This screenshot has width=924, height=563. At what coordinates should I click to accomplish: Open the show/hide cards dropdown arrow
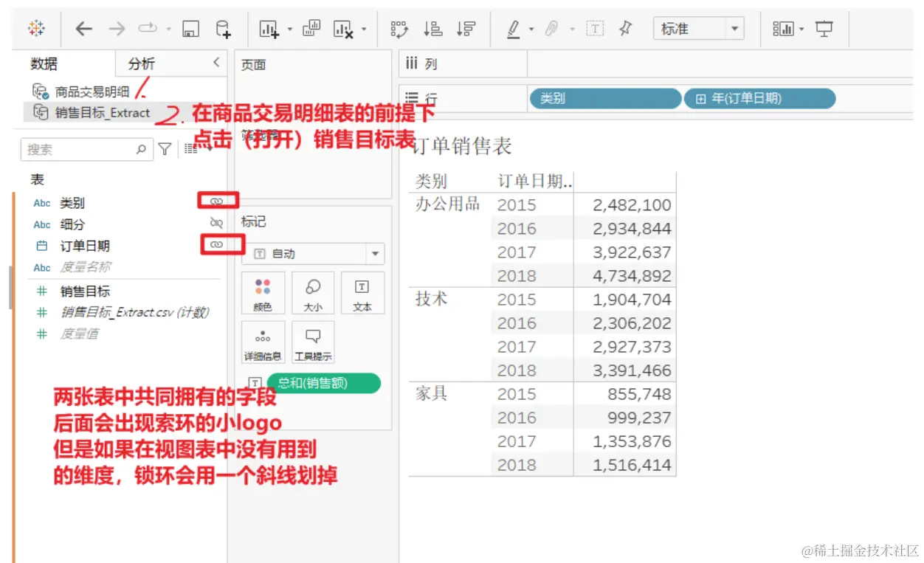pyautogui.click(x=803, y=30)
